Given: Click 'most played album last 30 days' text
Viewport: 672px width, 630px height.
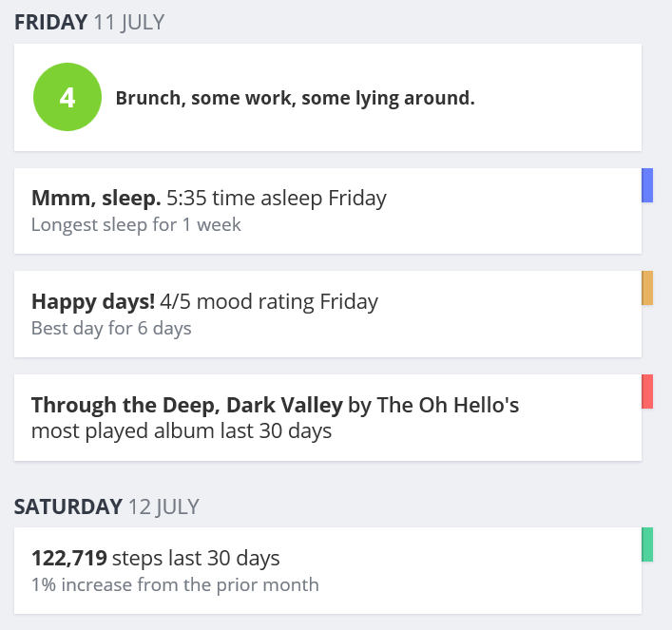Looking at the screenshot, I should click(x=182, y=430).
